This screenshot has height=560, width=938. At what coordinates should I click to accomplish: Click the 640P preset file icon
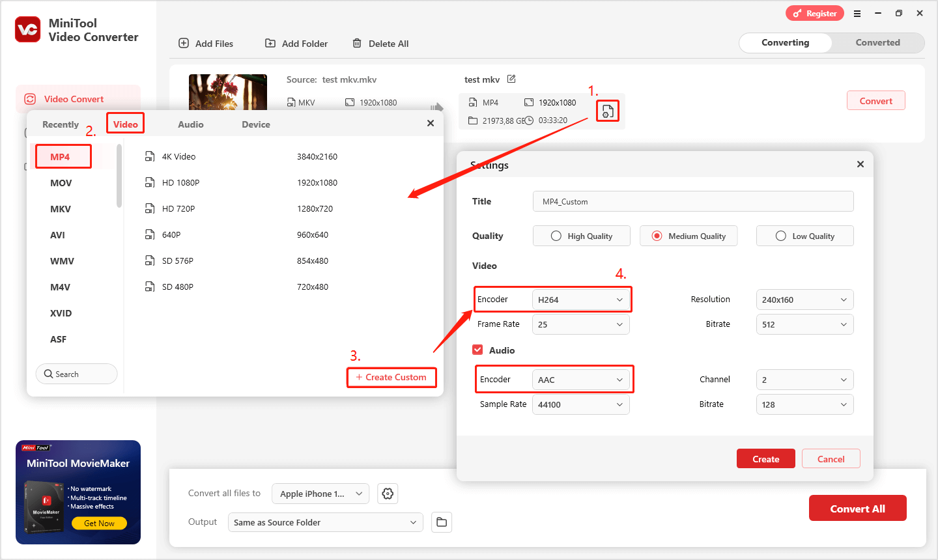pyautogui.click(x=150, y=234)
